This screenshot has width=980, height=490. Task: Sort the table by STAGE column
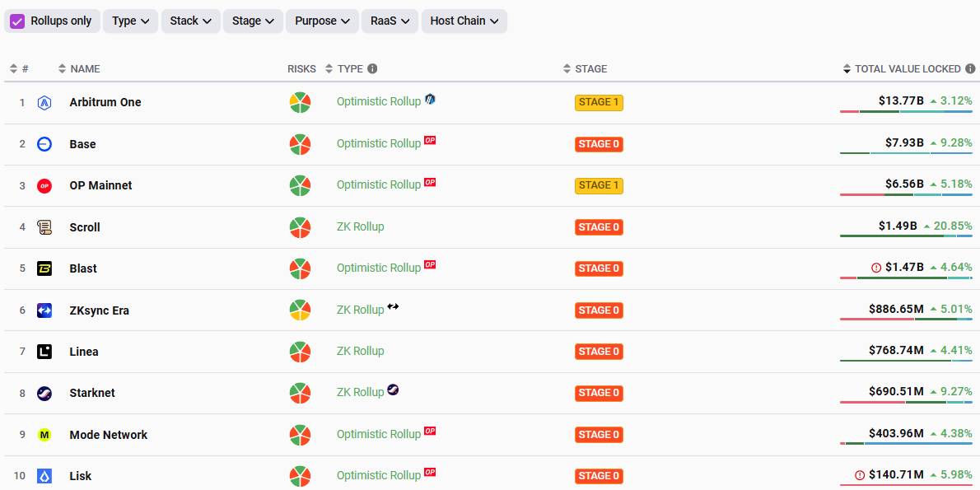click(585, 68)
